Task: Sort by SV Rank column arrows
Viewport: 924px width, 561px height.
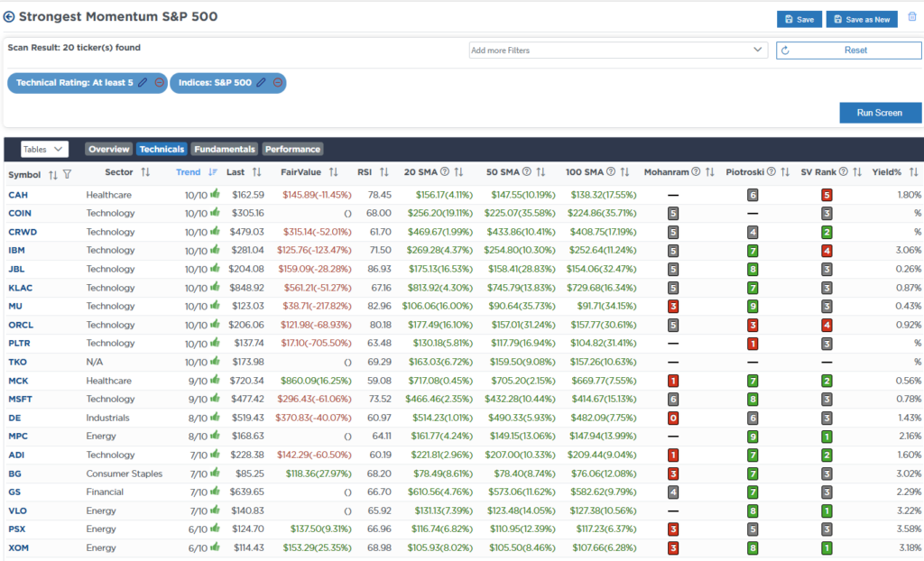Action: (857, 172)
